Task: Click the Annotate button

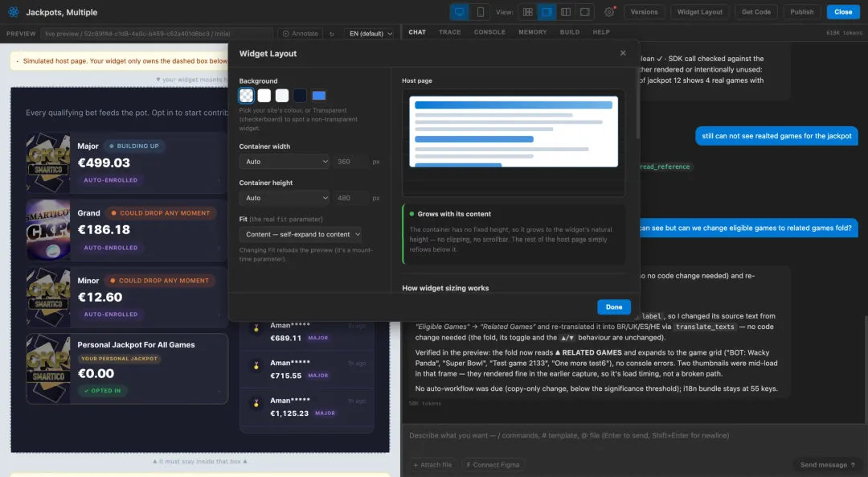Action: coord(301,34)
